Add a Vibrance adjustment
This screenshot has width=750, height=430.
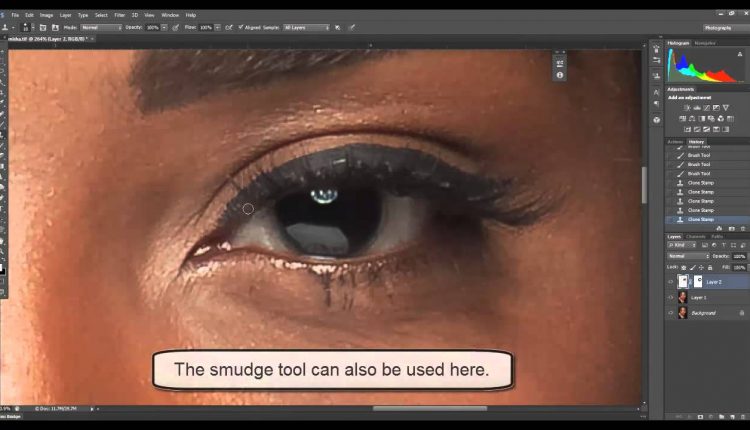tap(726, 108)
